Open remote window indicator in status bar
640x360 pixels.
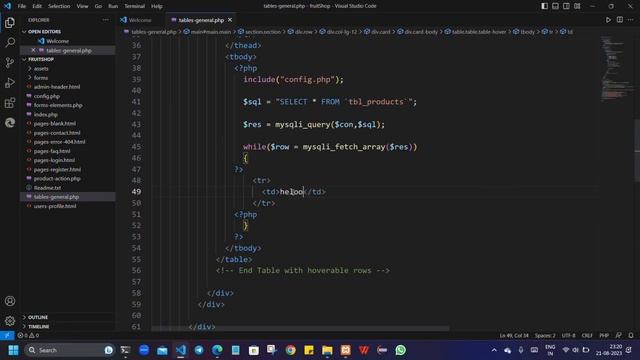pos(7,336)
